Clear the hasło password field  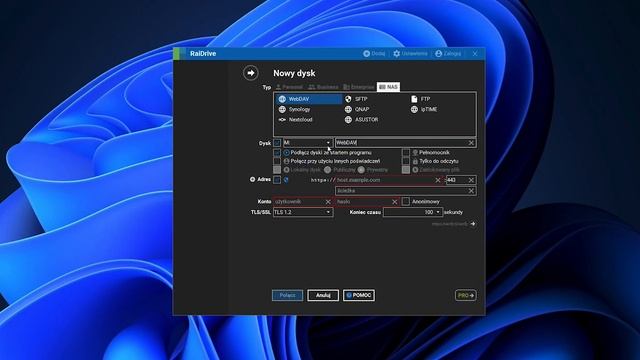[x=394, y=202]
